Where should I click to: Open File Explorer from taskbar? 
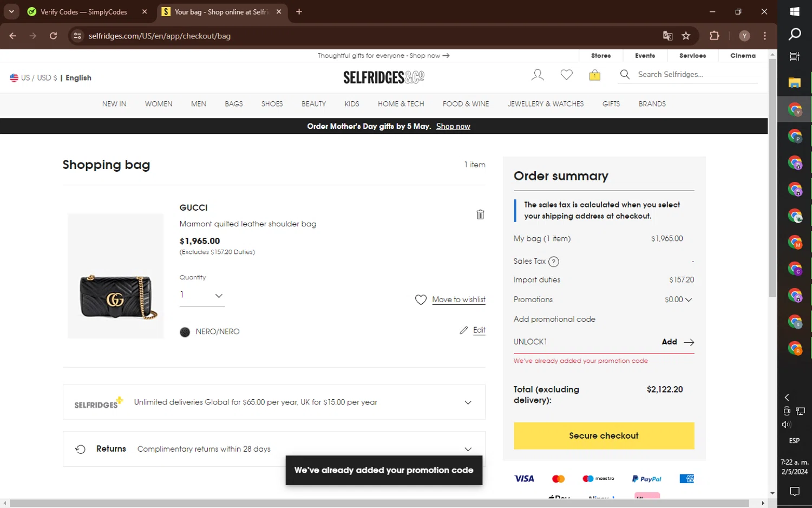tap(795, 83)
